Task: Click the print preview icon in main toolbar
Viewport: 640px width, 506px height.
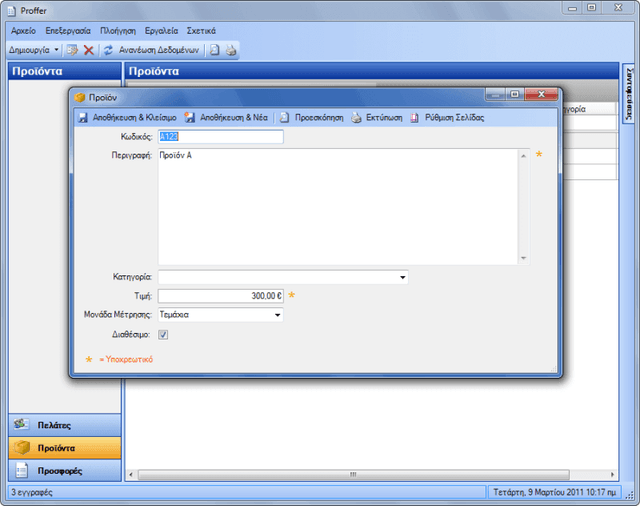Action: [214, 50]
